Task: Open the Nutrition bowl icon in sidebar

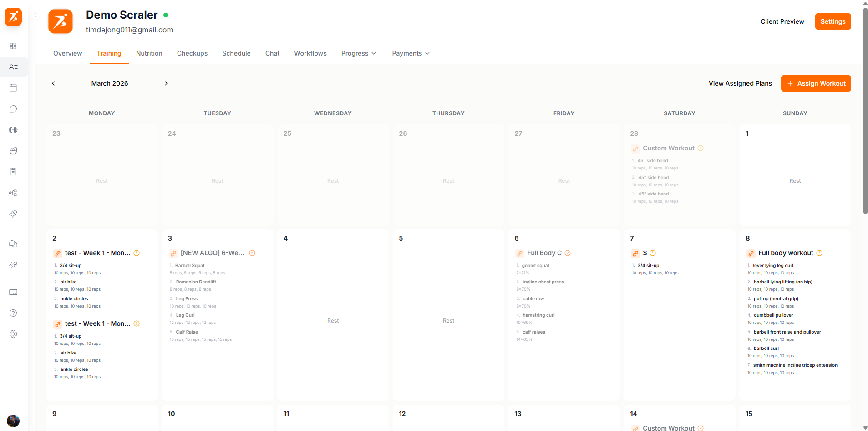Action: coord(13,151)
